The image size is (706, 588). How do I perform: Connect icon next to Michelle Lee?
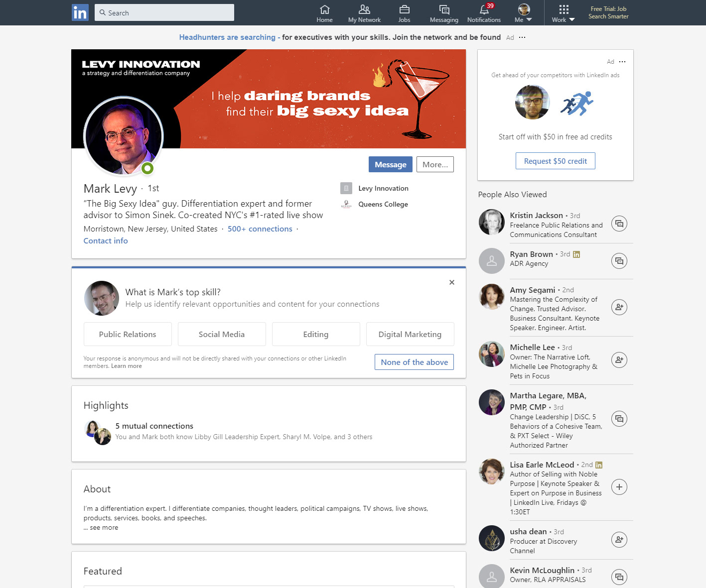coord(619,359)
